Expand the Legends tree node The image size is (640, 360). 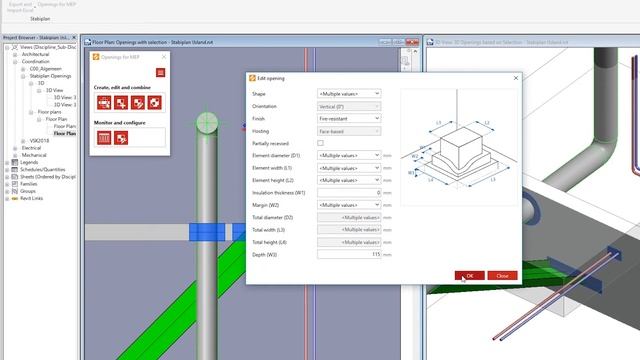[7, 162]
